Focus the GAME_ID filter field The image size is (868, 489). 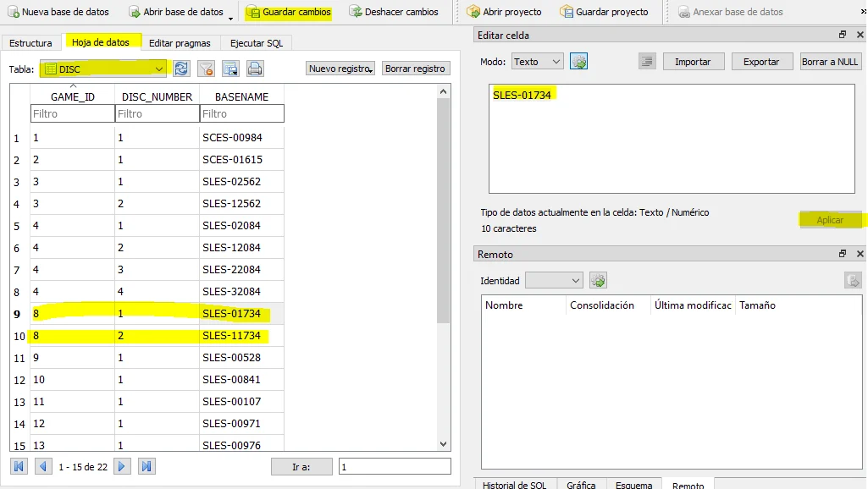tap(73, 113)
